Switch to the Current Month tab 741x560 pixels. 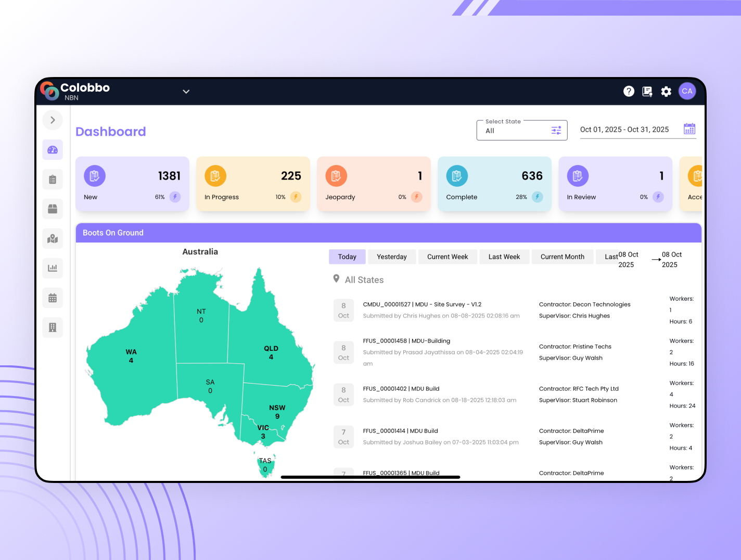(x=563, y=257)
